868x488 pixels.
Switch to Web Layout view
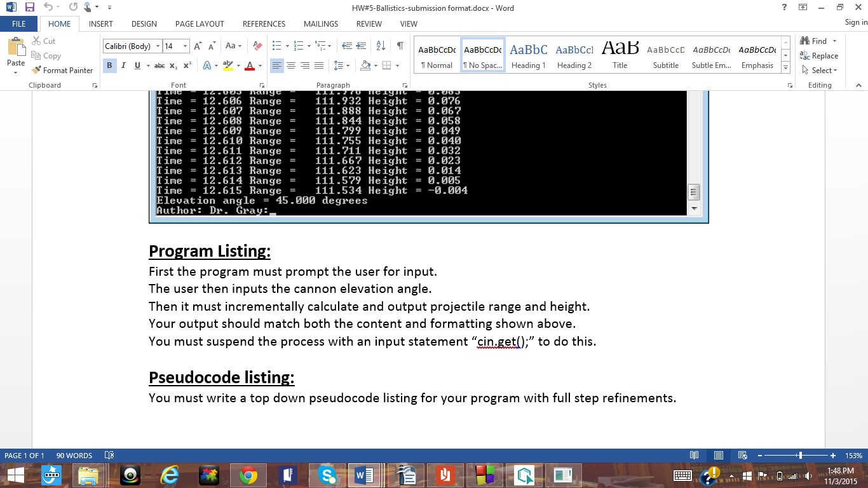point(742,456)
